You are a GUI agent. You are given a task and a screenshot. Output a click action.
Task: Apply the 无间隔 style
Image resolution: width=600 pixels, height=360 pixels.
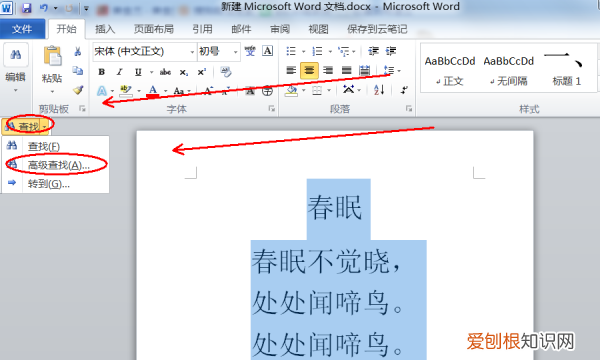(509, 70)
